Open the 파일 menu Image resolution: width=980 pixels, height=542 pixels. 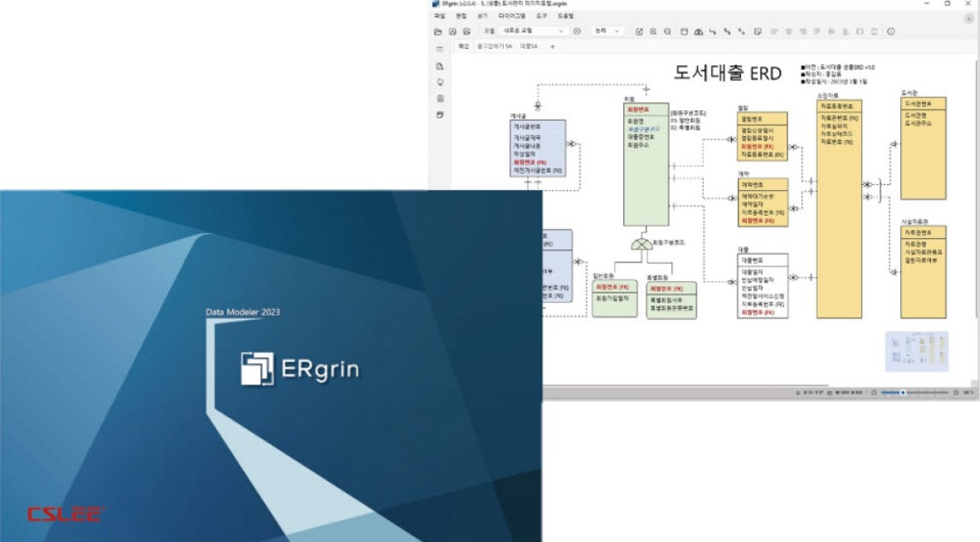(x=440, y=16)
